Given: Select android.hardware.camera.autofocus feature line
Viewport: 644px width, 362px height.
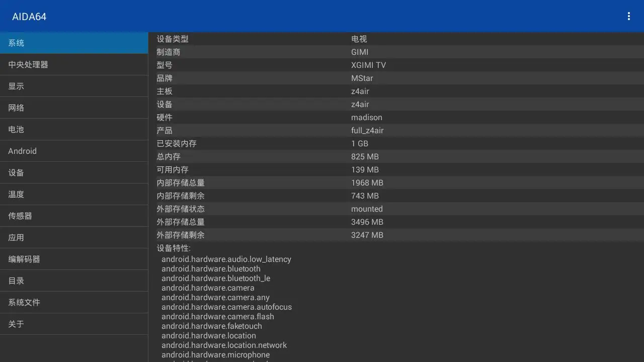Looking at the screenshot, I should point(226,307).
